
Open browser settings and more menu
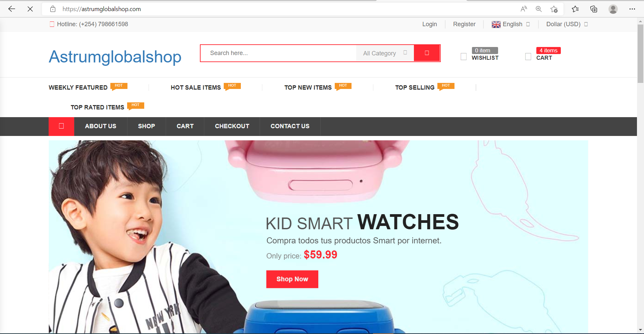(x=632, y=9)
